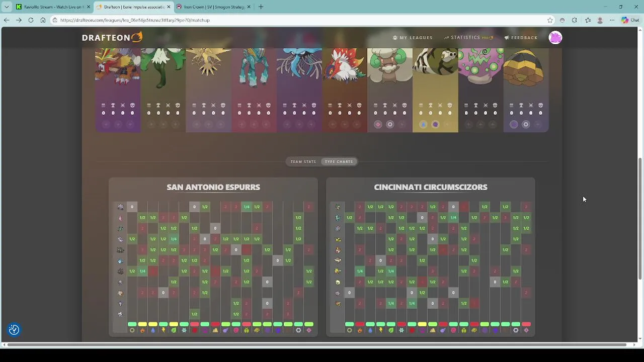Click the Water type icon under San Antonio chart
The height and width of the screenshot is (362, 644).
click(153, 330)
